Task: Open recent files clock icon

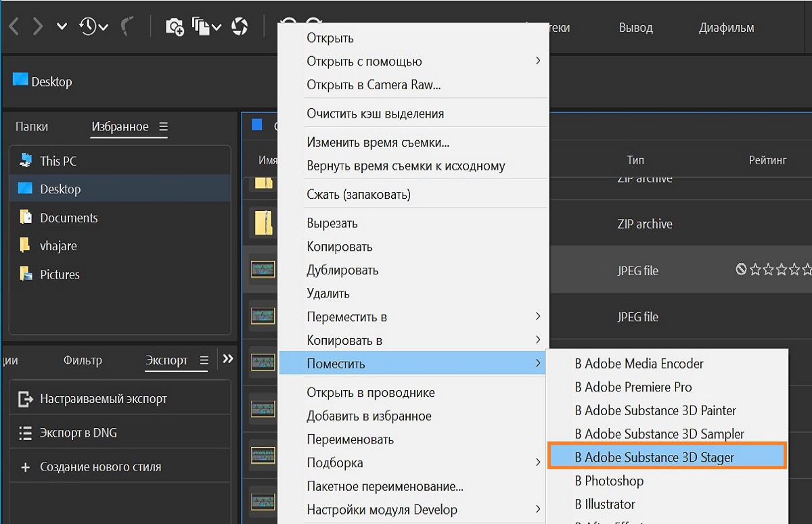Action: pos(93,26)
